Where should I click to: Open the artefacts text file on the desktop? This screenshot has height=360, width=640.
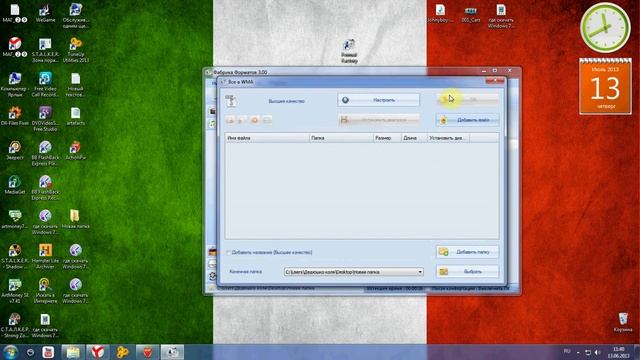click(x=76, y=116)
